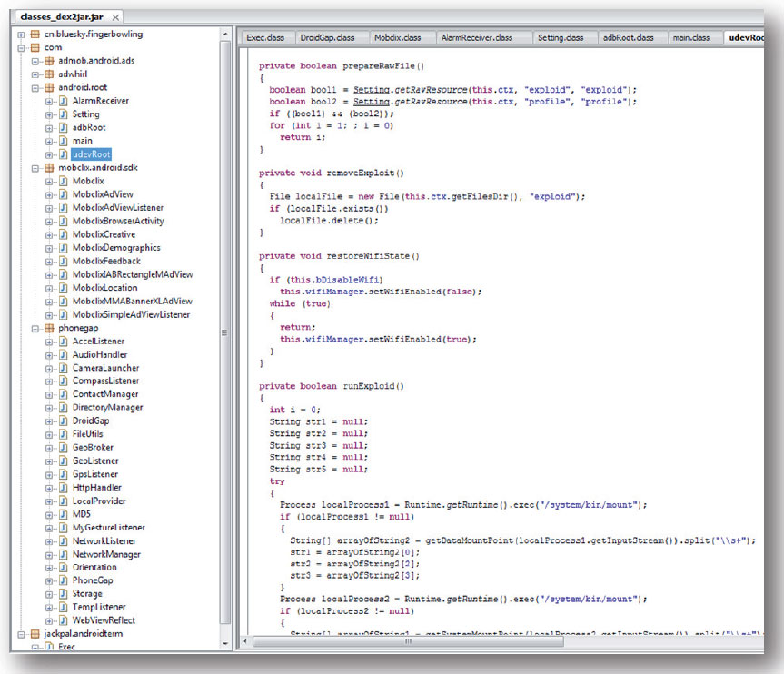
Task: Select FileUtils in the tree
Action: point(87,434)
